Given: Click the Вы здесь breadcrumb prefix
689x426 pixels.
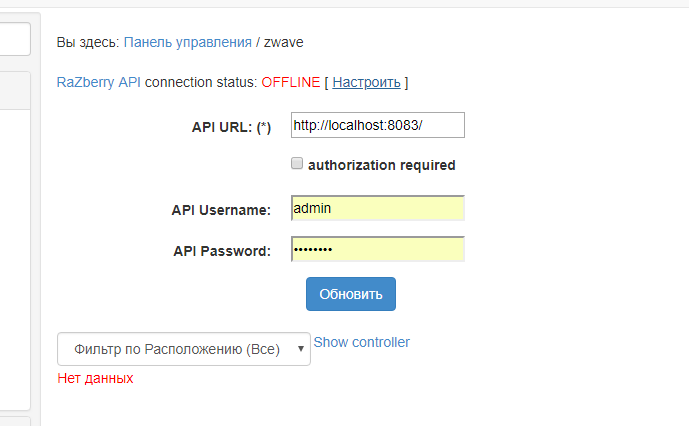Looking at the screenshot, I should 87,42.
